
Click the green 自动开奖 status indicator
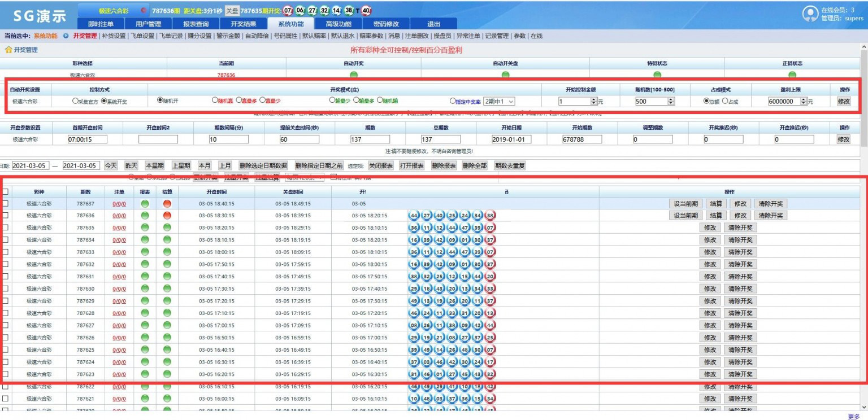coord(354,75)
